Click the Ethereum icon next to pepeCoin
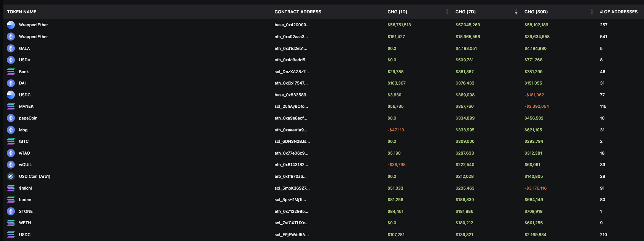 [11, 118]
